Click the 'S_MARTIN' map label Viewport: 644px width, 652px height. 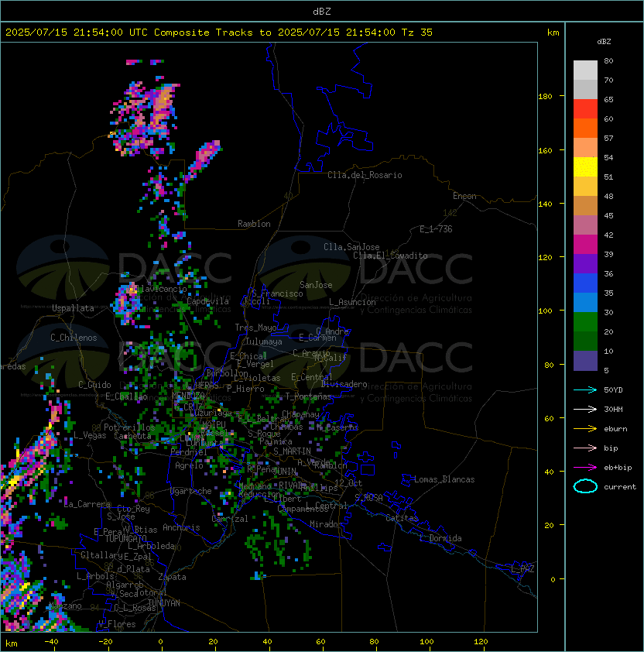tap(292, 451)
